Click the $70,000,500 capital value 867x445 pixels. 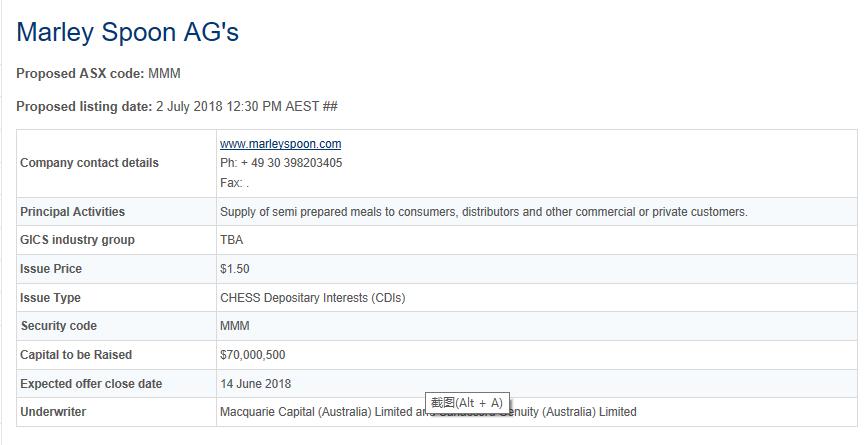coord(252,355)
